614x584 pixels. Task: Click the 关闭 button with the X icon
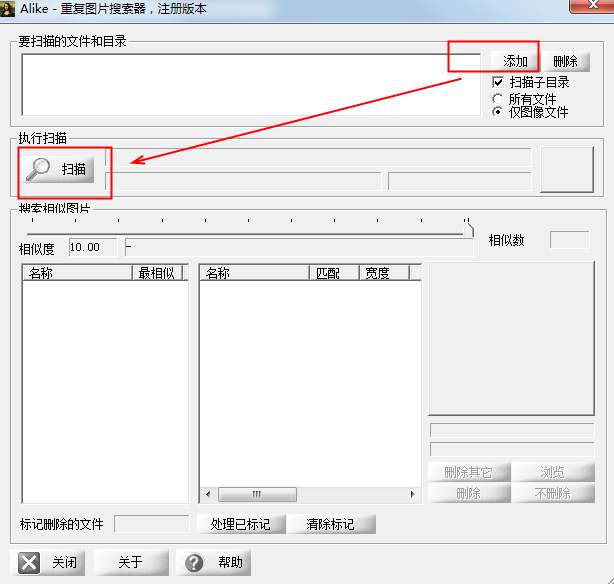[x=48, y=563]
